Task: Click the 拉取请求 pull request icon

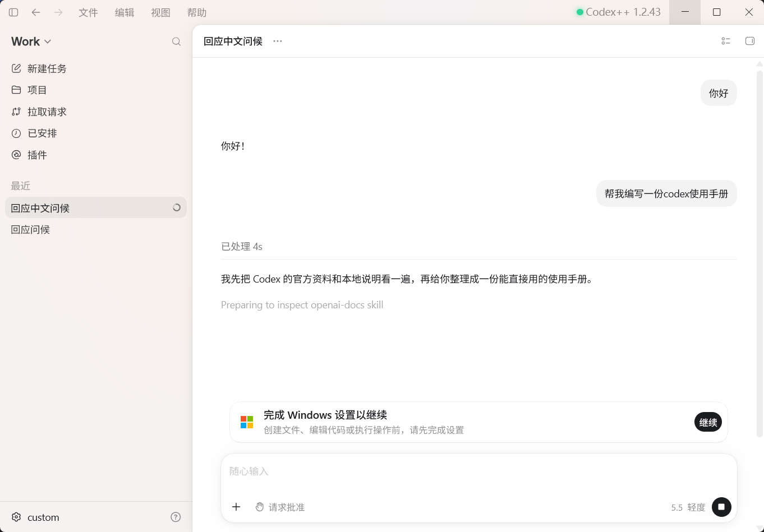Action: tap(16, 112)
